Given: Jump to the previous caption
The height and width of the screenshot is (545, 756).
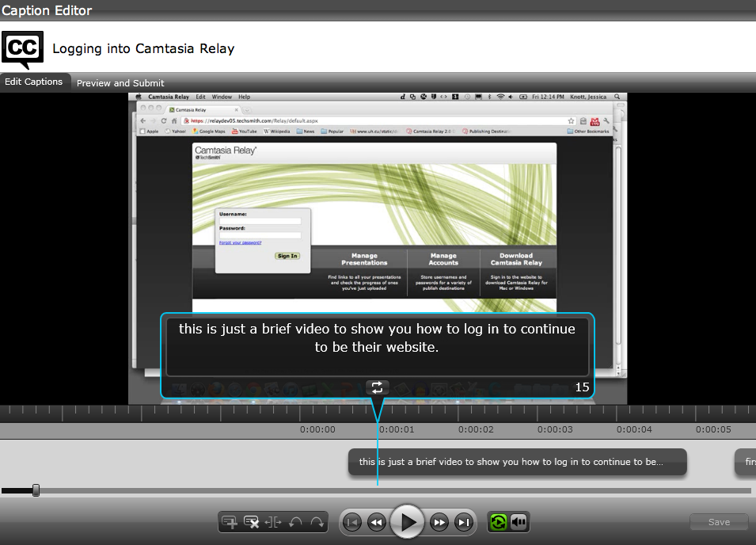Looking at the screenshot, I should (x=352, y=522).
